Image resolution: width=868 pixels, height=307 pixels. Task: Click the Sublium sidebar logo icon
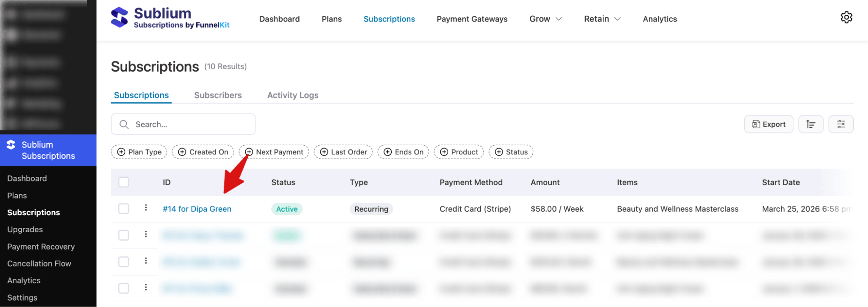click(11, 145)
